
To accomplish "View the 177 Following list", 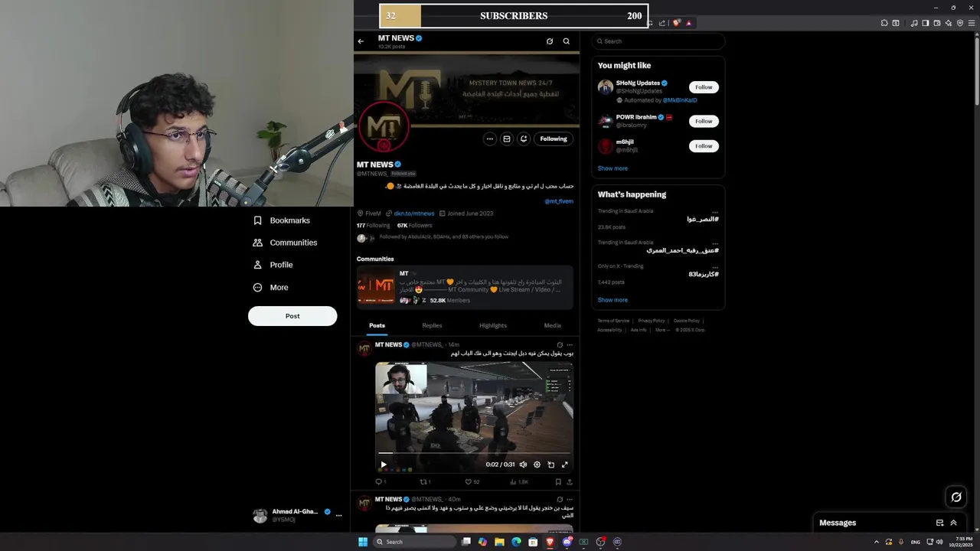I will point(373,226).
